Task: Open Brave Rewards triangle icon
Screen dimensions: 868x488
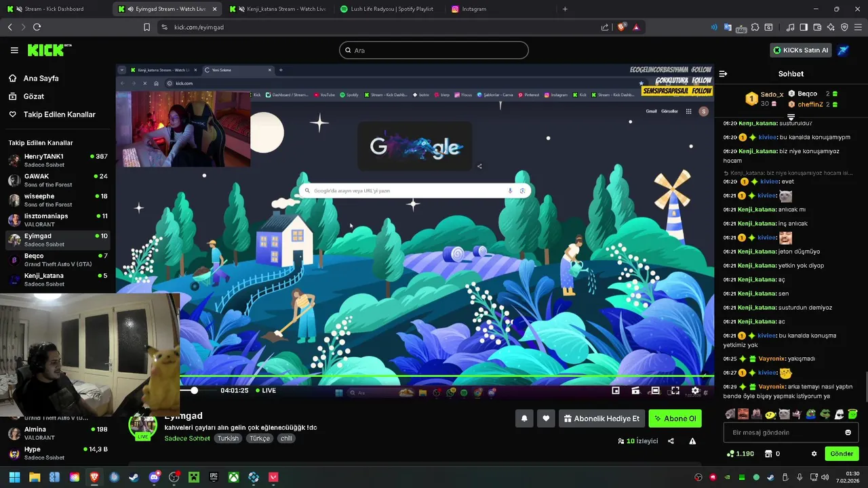Action: (636, 27)
